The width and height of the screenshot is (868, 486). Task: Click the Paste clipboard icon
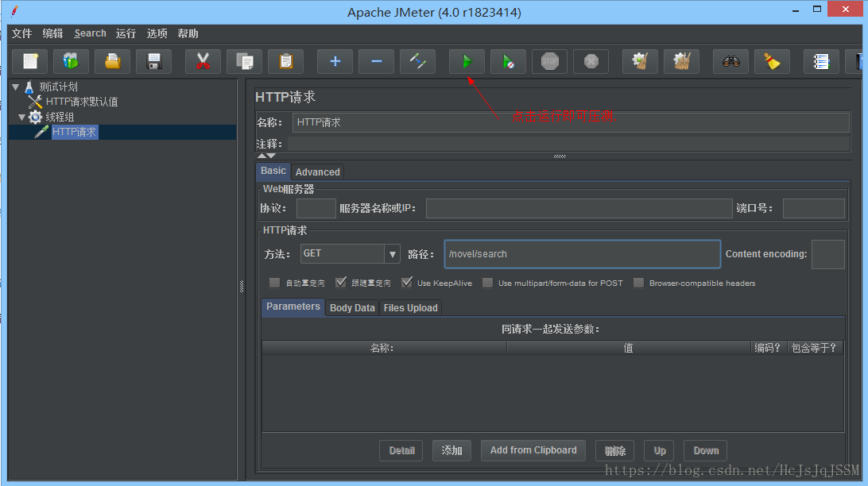pos(285,61)
